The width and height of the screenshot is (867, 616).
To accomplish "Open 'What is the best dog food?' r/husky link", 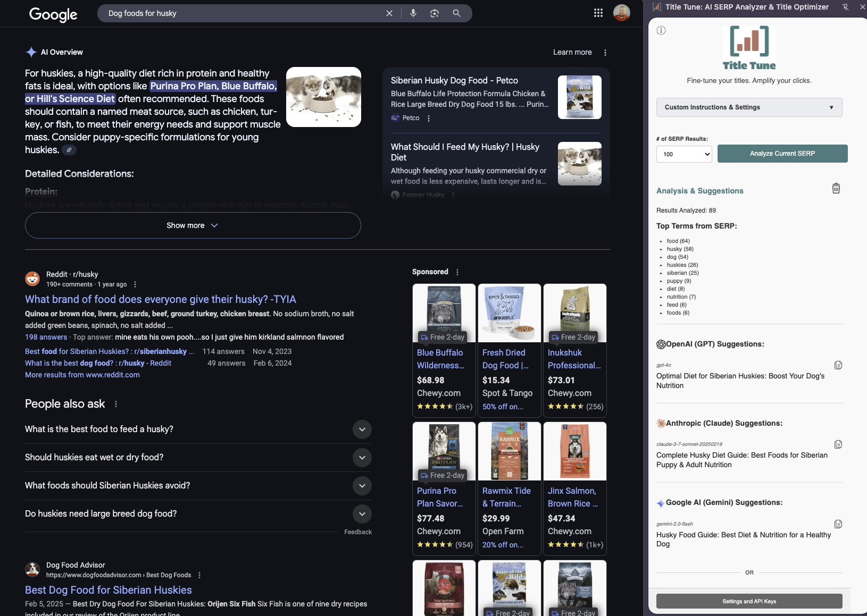I will point(98,363).
